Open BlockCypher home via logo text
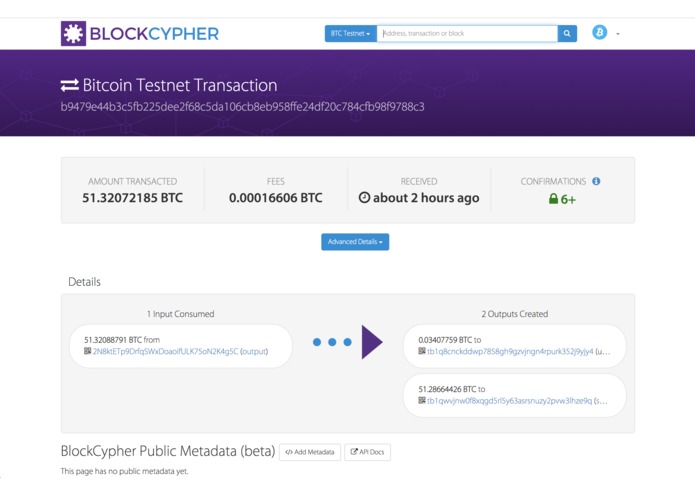The width and height of the screenshot is (695, 494). point(154,34)
